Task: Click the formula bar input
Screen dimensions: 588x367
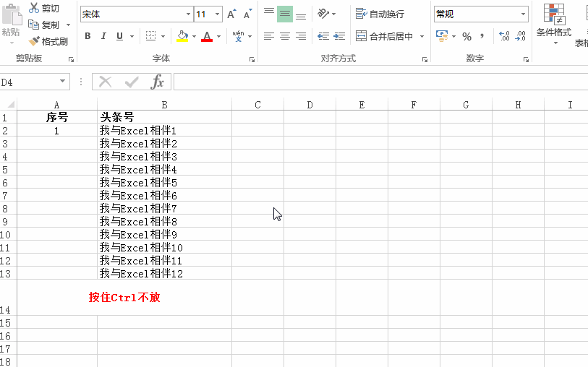Action: [380, 82]
